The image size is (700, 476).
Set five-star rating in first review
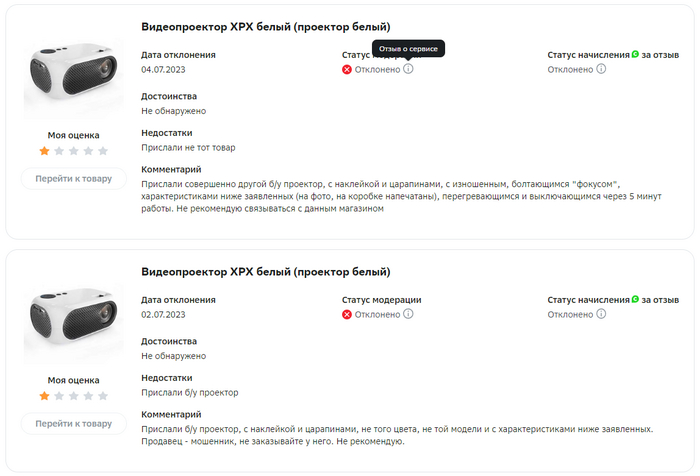pos(103,151)
